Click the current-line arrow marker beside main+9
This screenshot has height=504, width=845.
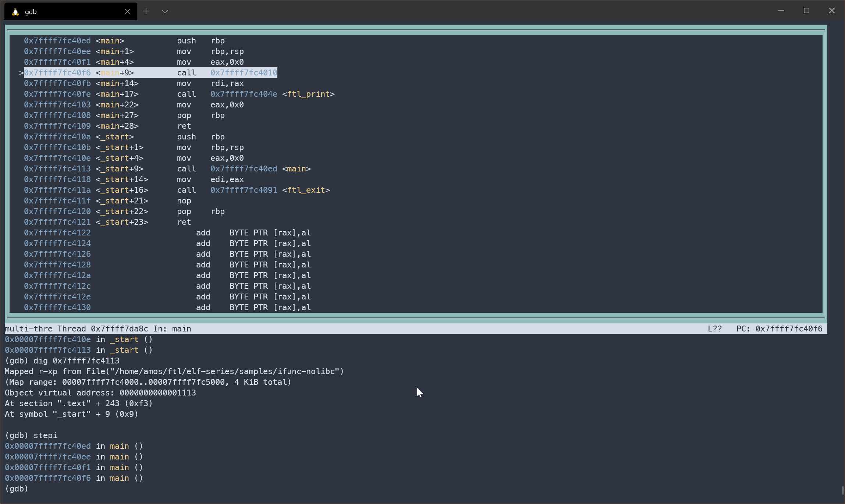[x=21, y=73]
